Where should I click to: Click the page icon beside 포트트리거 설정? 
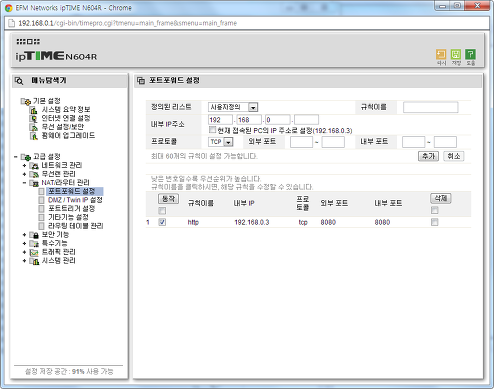(41, 209)
